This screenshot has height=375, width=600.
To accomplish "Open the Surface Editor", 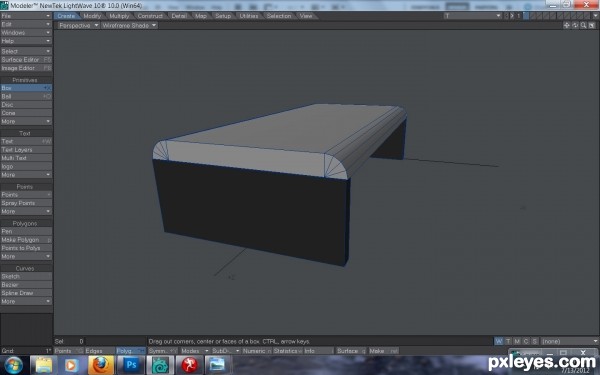I will click(26, 60).
